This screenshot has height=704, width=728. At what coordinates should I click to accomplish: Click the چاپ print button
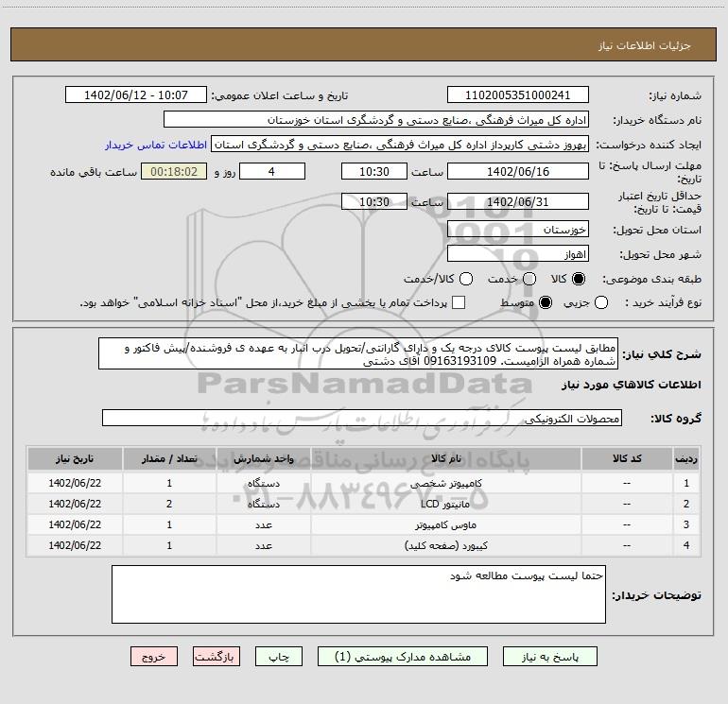point(279,657)
